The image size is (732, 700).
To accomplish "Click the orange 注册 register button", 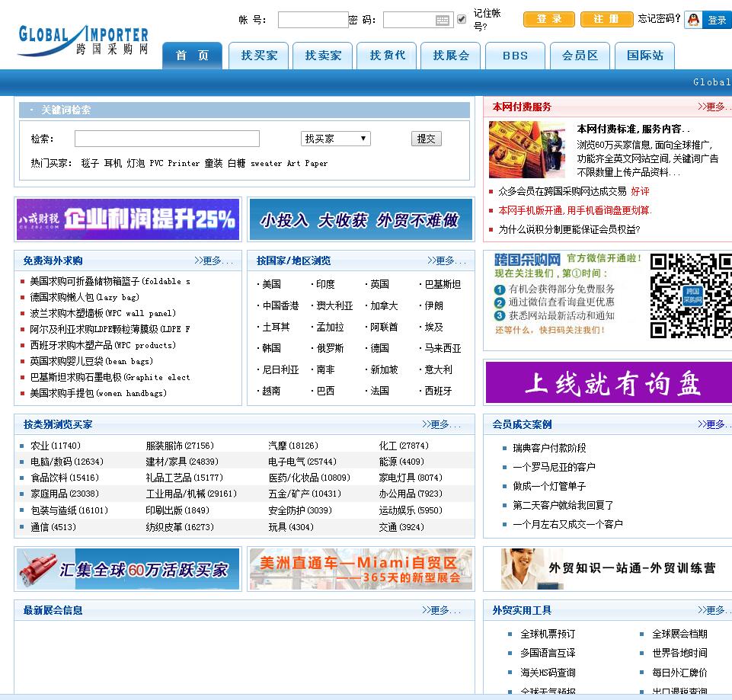I will (606, 19).
